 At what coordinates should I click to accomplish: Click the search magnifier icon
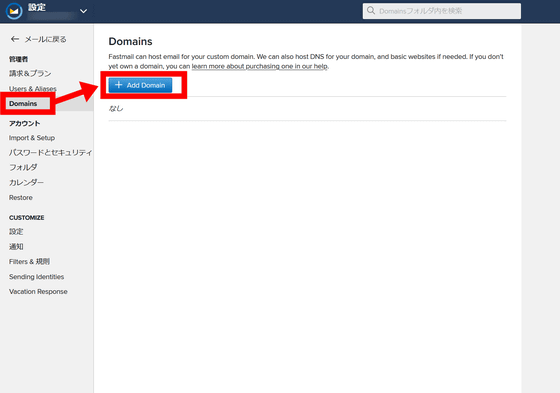[371, 11]
